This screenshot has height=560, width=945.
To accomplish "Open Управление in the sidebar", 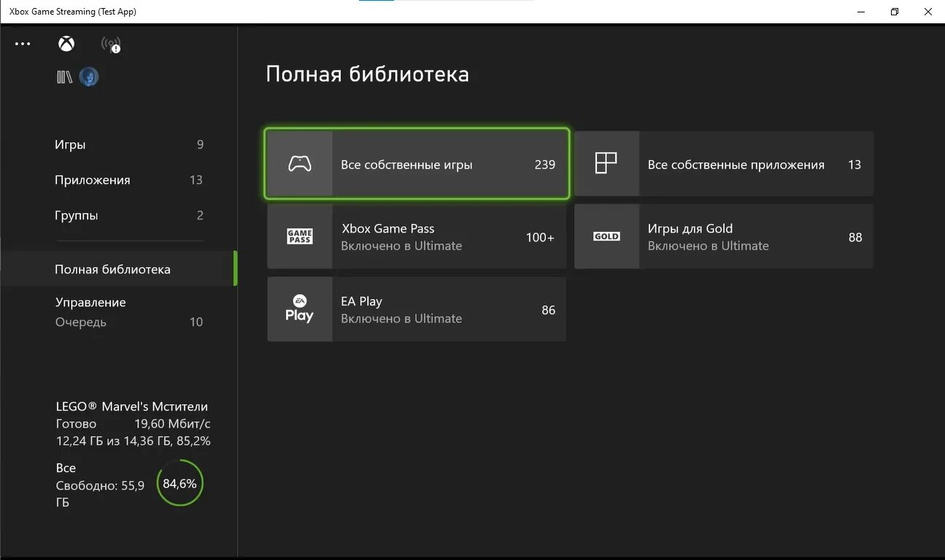I will pyautogui.click(x=90, y=303).
